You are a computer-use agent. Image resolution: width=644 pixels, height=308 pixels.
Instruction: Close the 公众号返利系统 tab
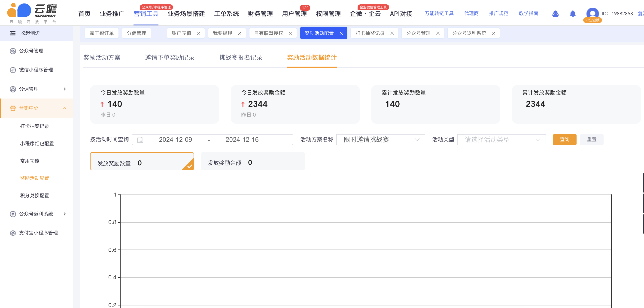click(x=493, y=33)
